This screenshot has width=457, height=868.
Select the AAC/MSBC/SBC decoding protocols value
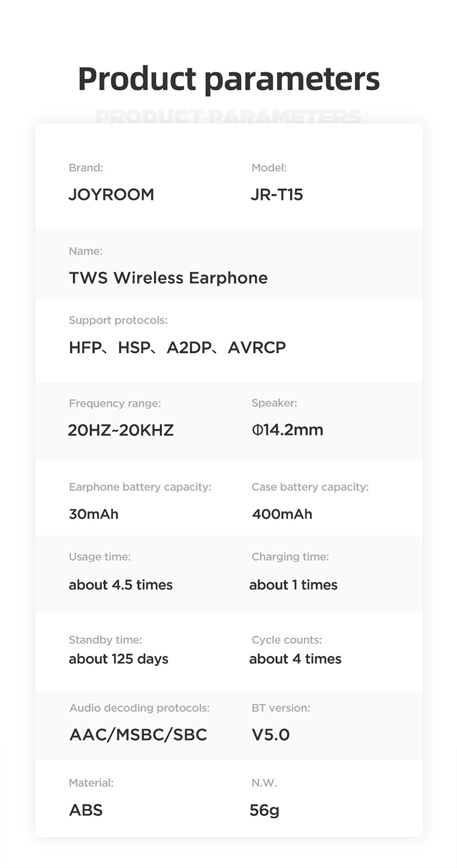click(138, 735)
